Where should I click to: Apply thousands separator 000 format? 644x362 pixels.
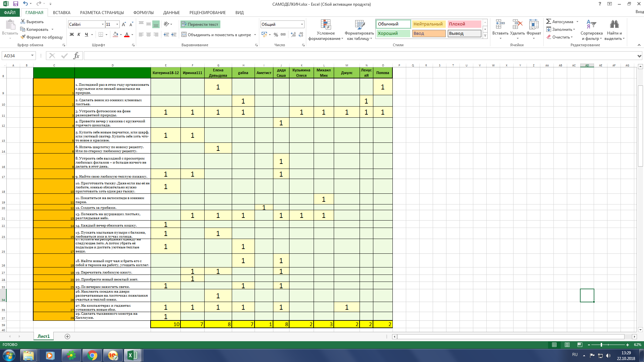[283, 35]
